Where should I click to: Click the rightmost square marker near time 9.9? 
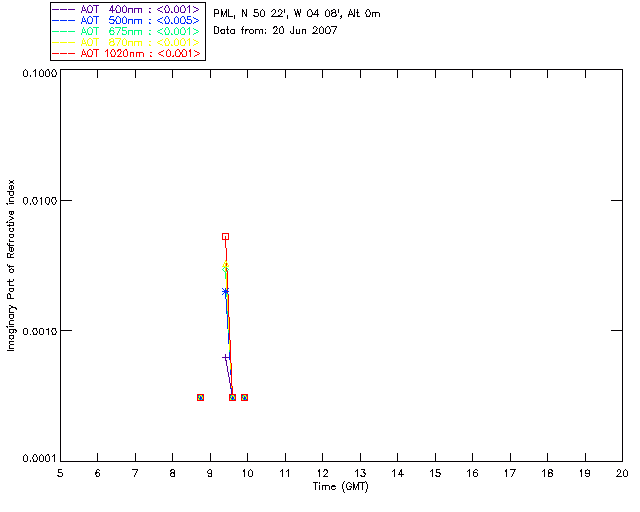click(244, 397)
